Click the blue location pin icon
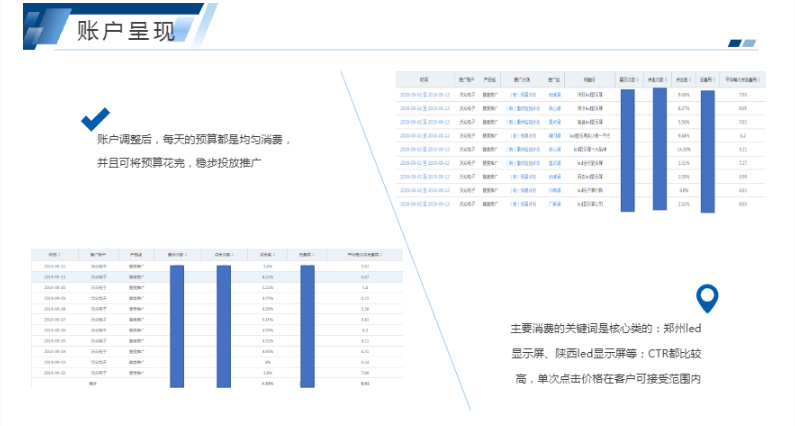Viewport: 795px width, 426px height. click(x=707, y=297)
